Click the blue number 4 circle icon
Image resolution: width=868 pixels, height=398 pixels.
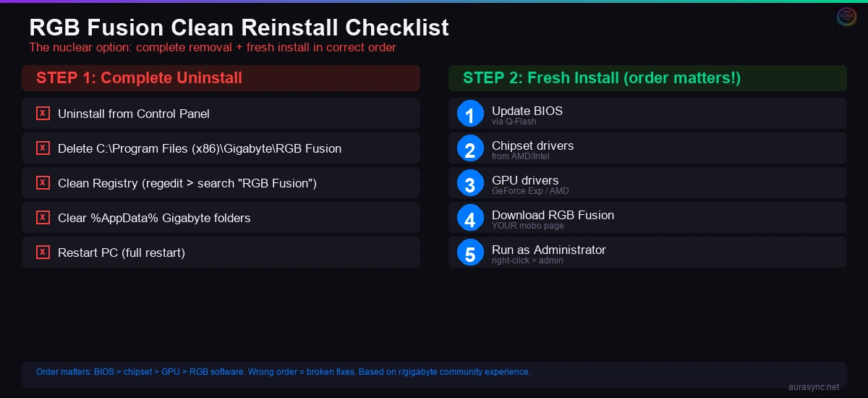[470, 218]
